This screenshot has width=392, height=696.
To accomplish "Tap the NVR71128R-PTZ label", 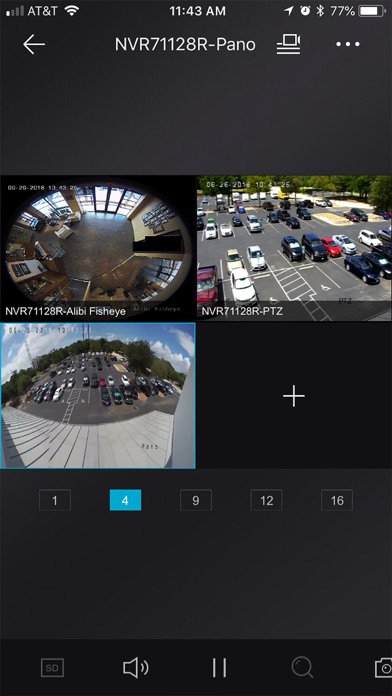I will 242,312.
